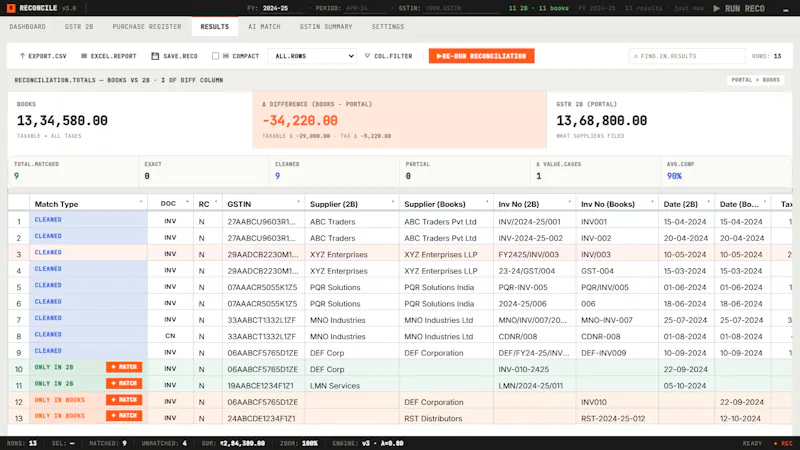Viewport: 800px width, 450px height.
Task: Open Match Type column filter arrow
Action: point(141,203)
